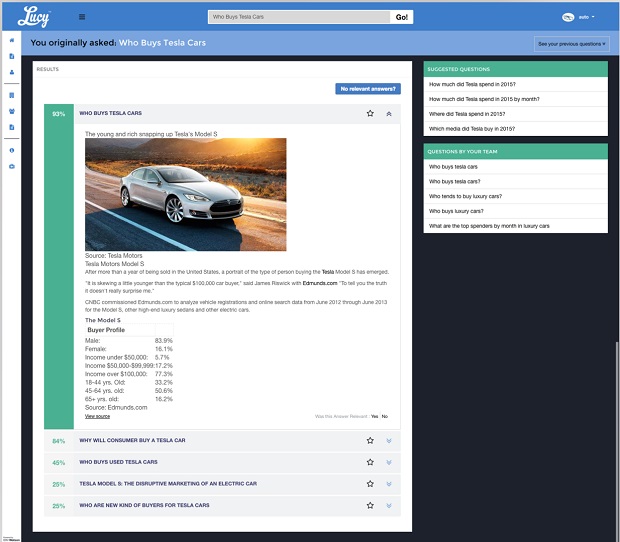620x542 pixels.
Task: Star the Who Buys Tesla Cars answer
Action: click(370, 113)
